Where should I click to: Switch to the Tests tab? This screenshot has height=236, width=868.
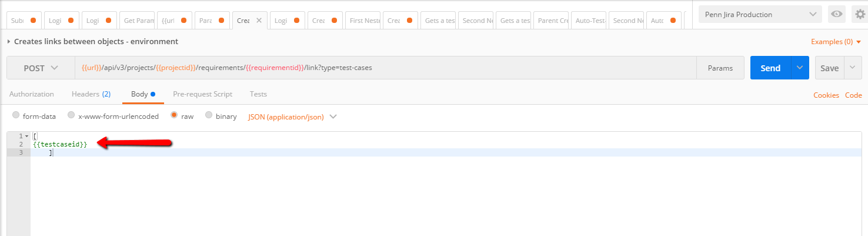258,94
